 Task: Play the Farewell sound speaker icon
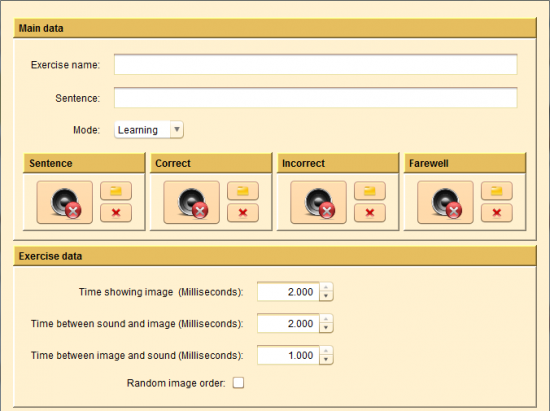(x=445, y=202)
